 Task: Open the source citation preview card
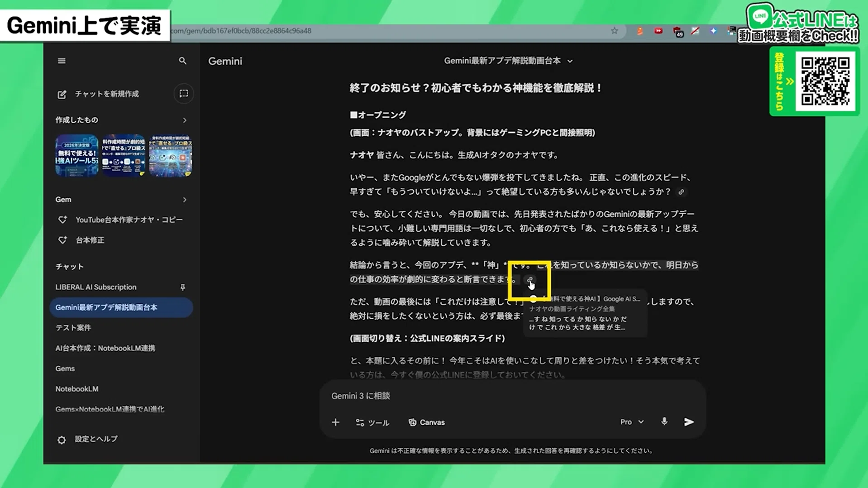point(585,313)
